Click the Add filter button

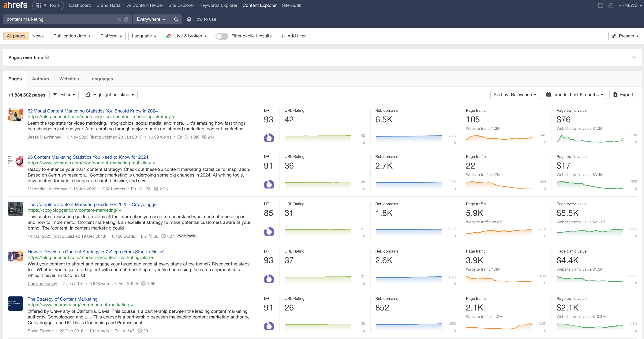click(x=293, y=36)
